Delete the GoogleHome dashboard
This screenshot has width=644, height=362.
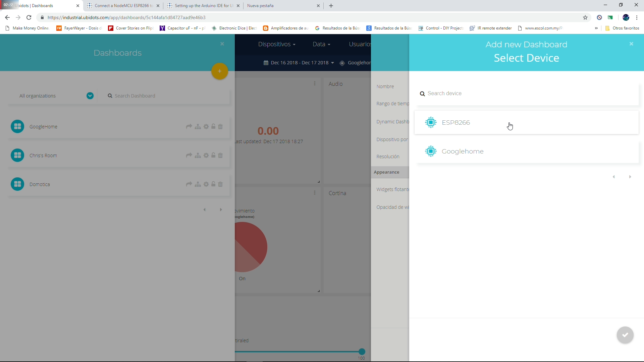[220, 127]
